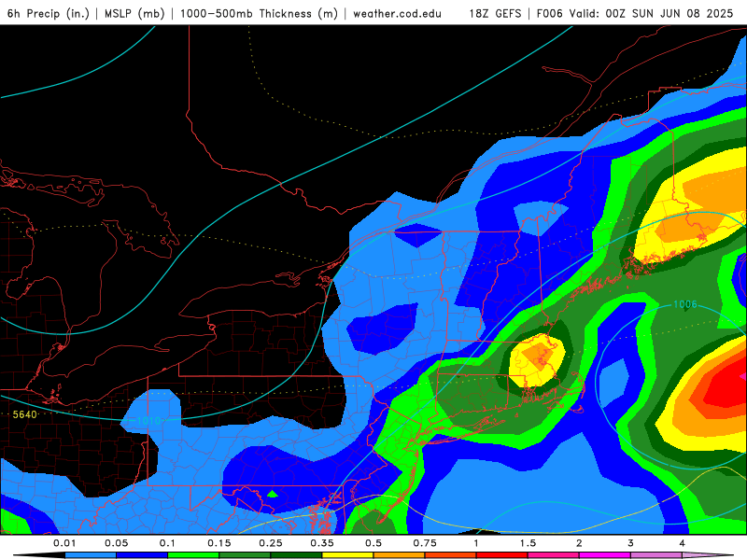747x560 pixels.
Task: Click the 4 legend value
Action: pos(683,543)
